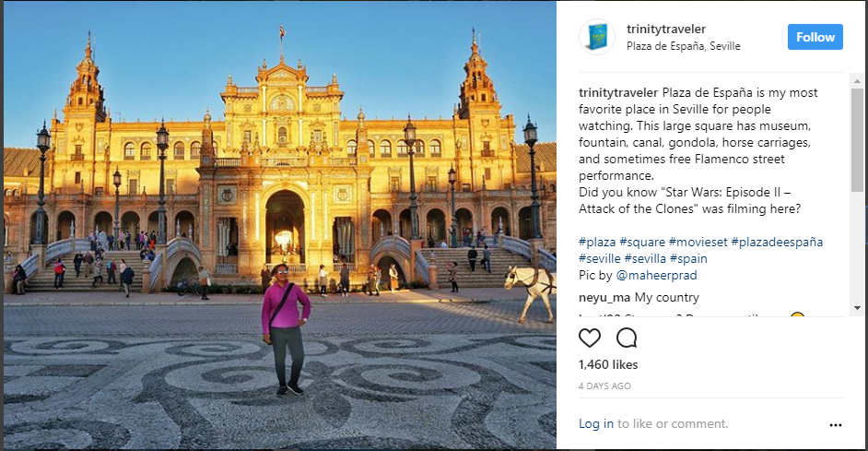Click the trinitytraveler profile avatar
This screenshot has height=451, width=868.
click(x=597, y=37)
